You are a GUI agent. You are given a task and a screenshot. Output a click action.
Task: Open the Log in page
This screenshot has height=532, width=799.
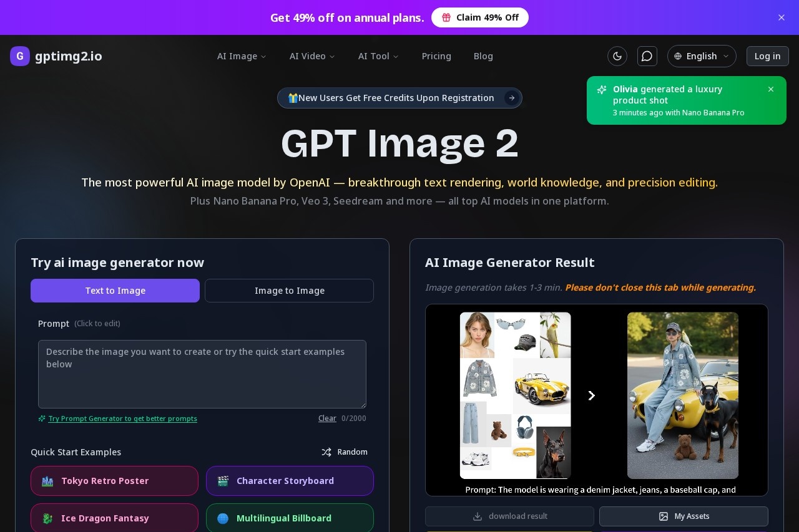coord(767,56)
